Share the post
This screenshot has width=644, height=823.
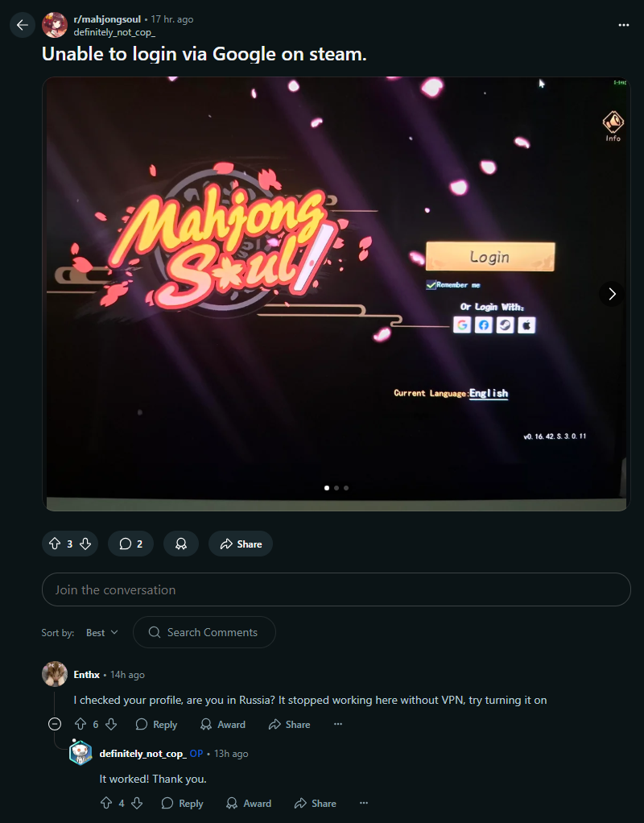point(241,544)
